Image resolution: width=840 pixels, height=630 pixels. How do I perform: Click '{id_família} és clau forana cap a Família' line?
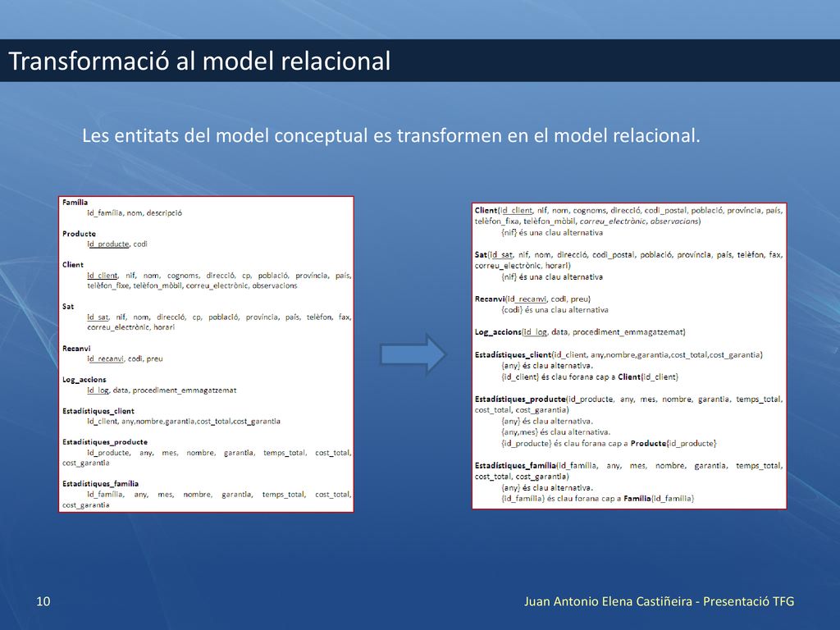coord(598,498)
